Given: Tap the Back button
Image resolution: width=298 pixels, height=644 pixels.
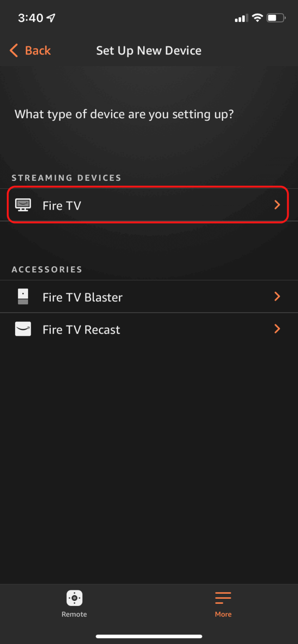Looking at the screenshot, I should point(30,50).
